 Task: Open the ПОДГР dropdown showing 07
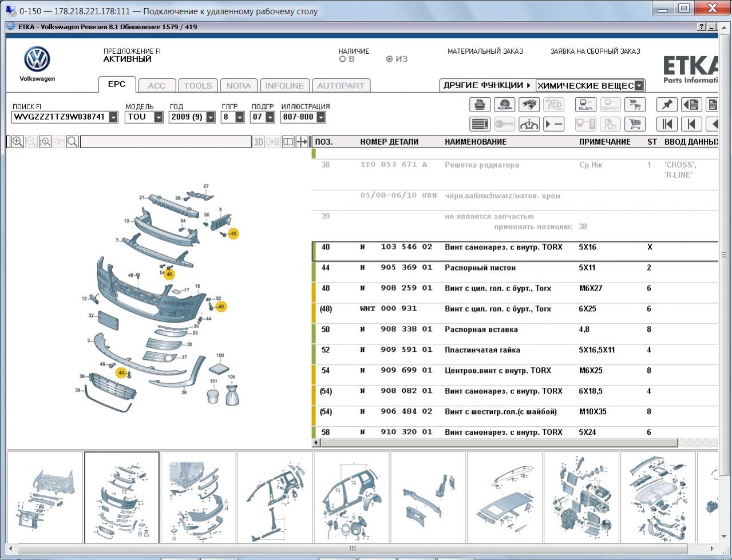pos(270,117)
